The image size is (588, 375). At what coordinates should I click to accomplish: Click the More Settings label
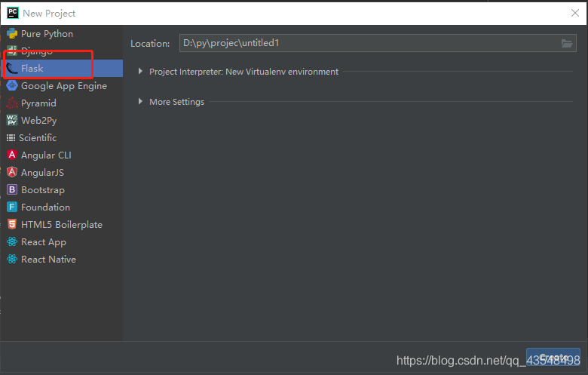pyautogui.click(x=176, y=102)
